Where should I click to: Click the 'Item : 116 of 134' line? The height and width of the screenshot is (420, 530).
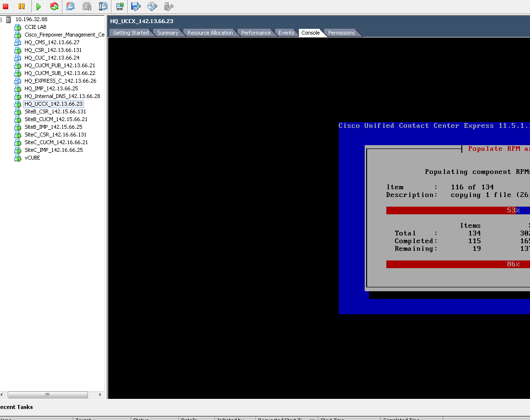pyautogui.click(x=440, y=187)
